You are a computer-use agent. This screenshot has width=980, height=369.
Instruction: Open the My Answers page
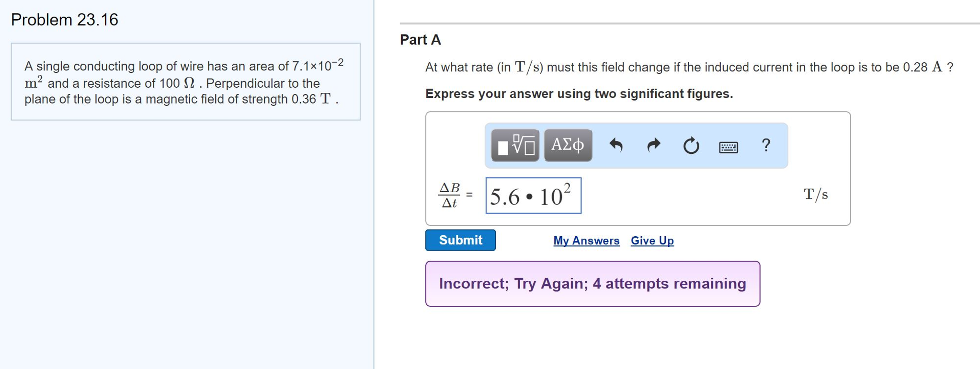coord(586,240)
